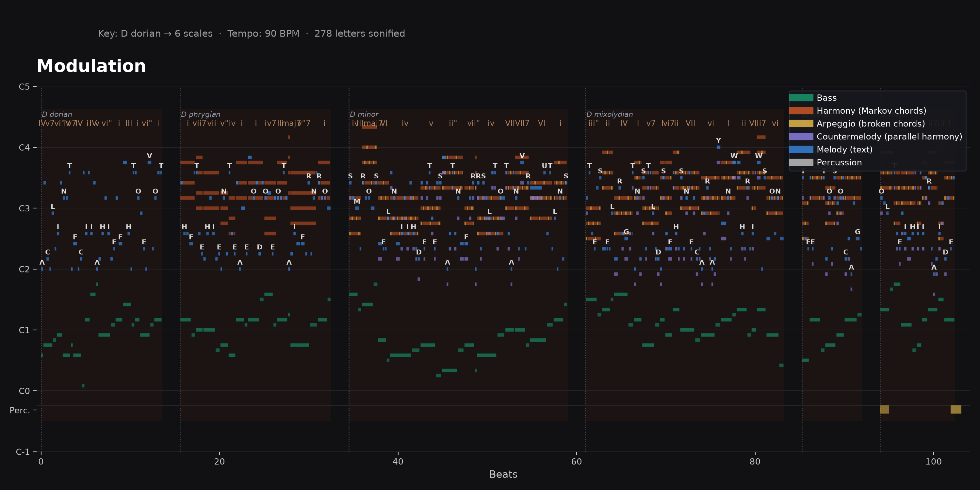Click beat 60 tick label
This screenshot has height=490, width=980.
coord(576,462)
